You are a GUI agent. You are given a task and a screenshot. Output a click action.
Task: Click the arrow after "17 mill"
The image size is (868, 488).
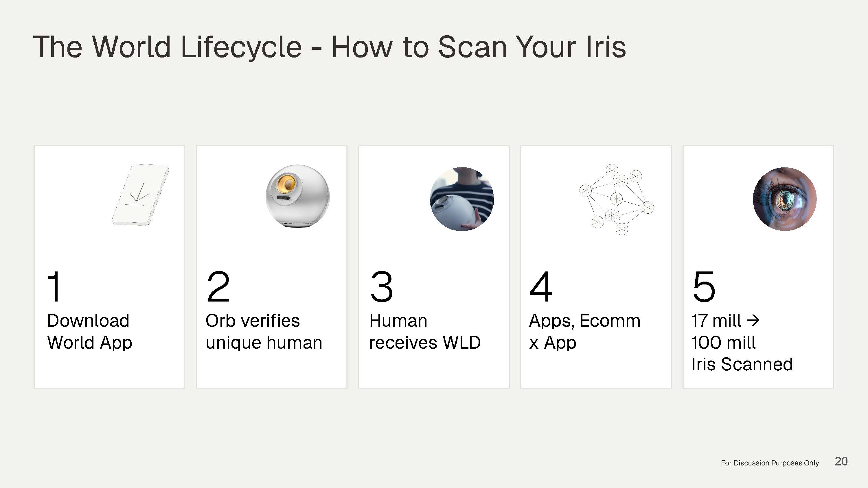coord(753,320)
